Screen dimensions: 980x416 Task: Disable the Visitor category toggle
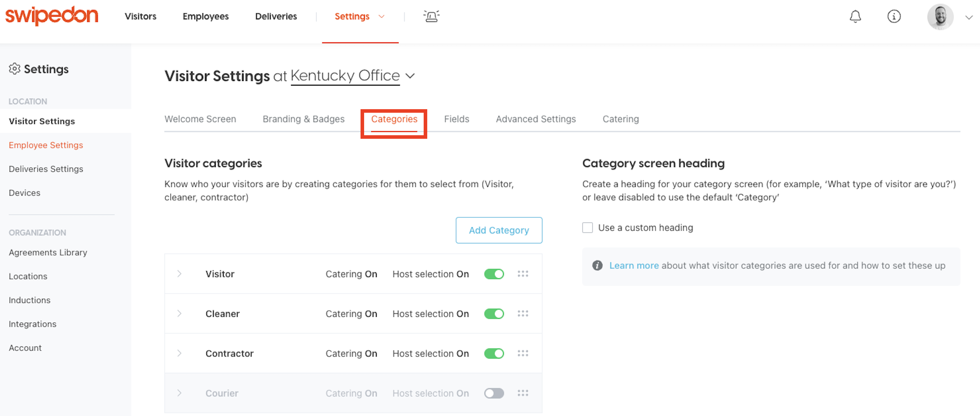coord(494,274)
